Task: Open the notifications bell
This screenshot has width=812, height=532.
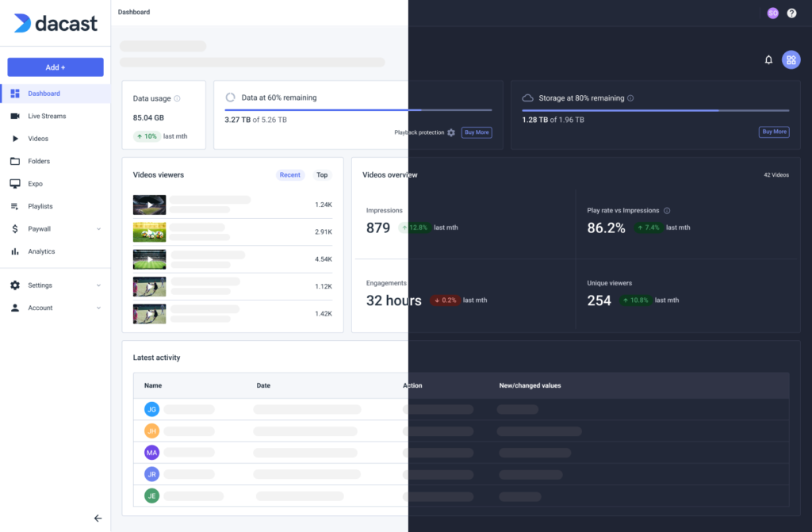Action: pyautogui.click(x=768, y=59)
